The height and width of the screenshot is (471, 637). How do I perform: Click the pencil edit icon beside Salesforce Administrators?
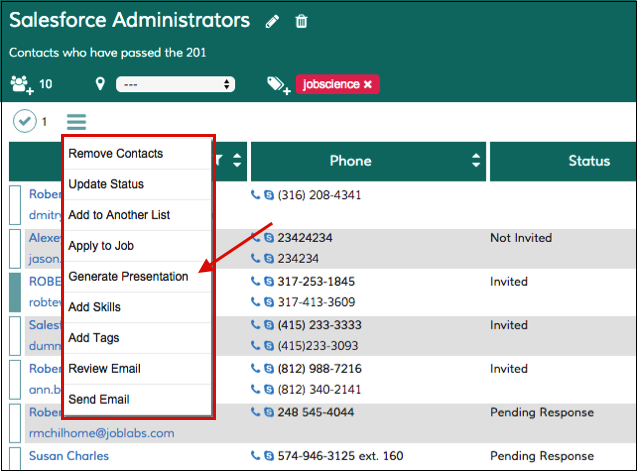(x=272, y=21)
